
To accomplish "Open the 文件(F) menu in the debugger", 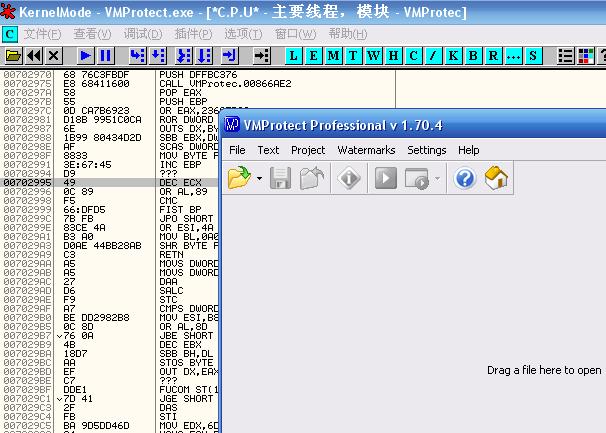I will pyautogui.click(x=43, y=34).
